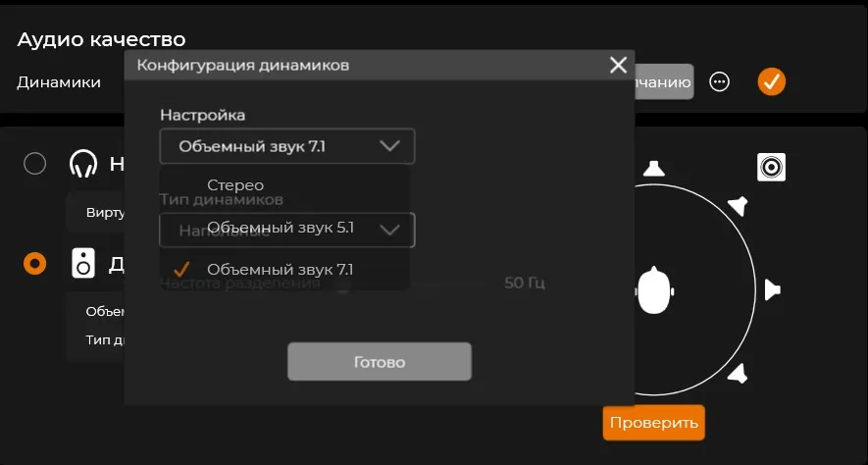Click the rear right speaker icon

(x=739, y=374)
